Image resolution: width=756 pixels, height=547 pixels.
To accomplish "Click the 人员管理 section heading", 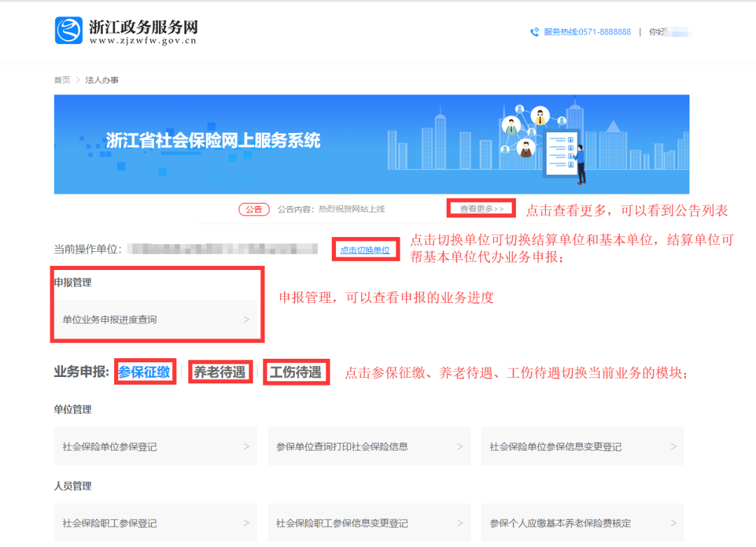I will pos(73,486).
